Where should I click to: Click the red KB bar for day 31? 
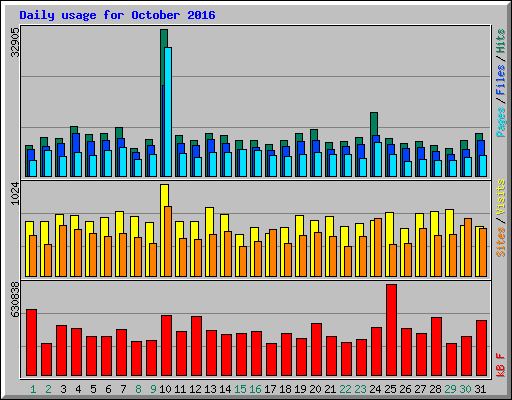pos(481,348)
